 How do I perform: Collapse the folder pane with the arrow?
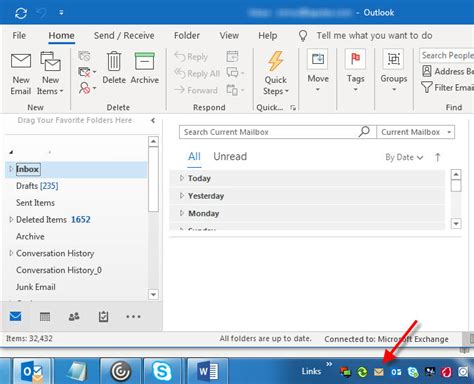(x=153, y=120)
